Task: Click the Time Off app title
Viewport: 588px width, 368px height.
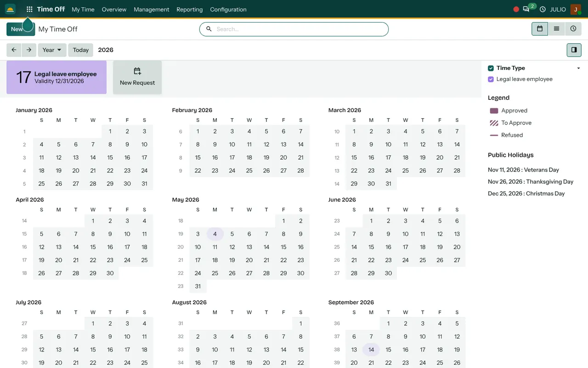Action: click(51, 9)
